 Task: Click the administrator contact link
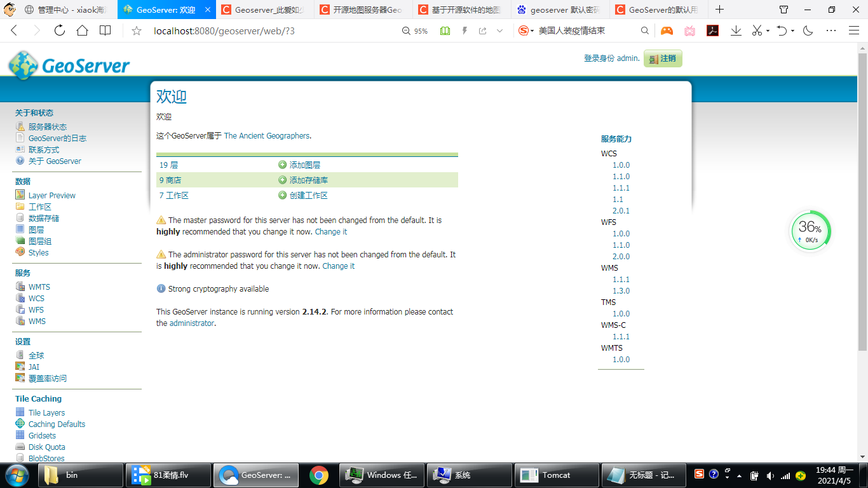click(x=191, y=323)
